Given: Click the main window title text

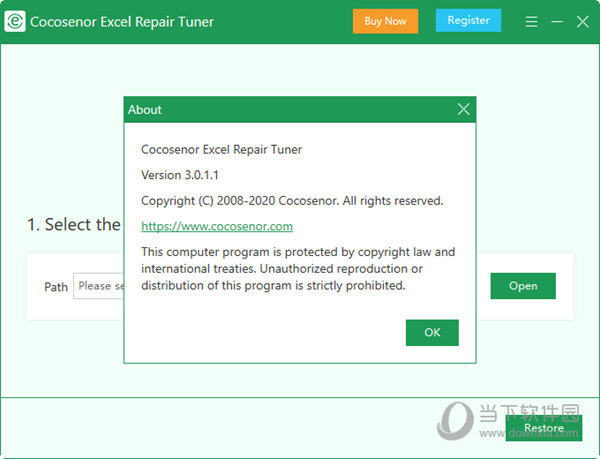Looking at the screenshot, I should (x=122, y=22).
